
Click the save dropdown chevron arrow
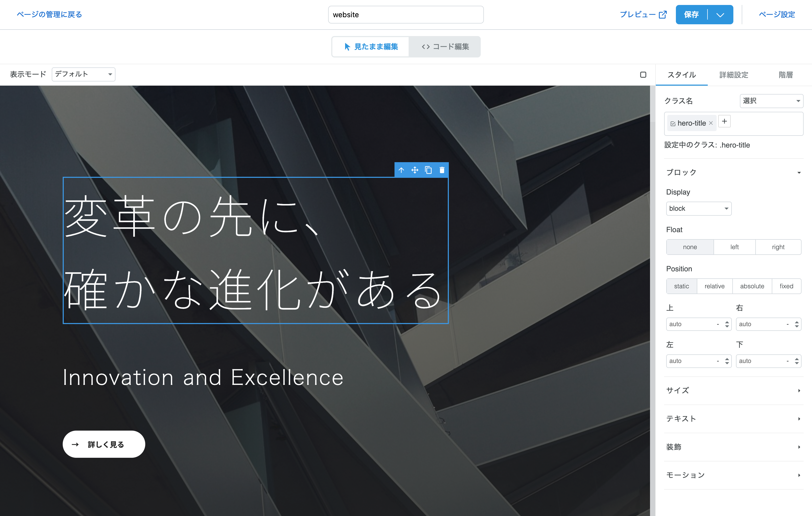coord(720,15)
